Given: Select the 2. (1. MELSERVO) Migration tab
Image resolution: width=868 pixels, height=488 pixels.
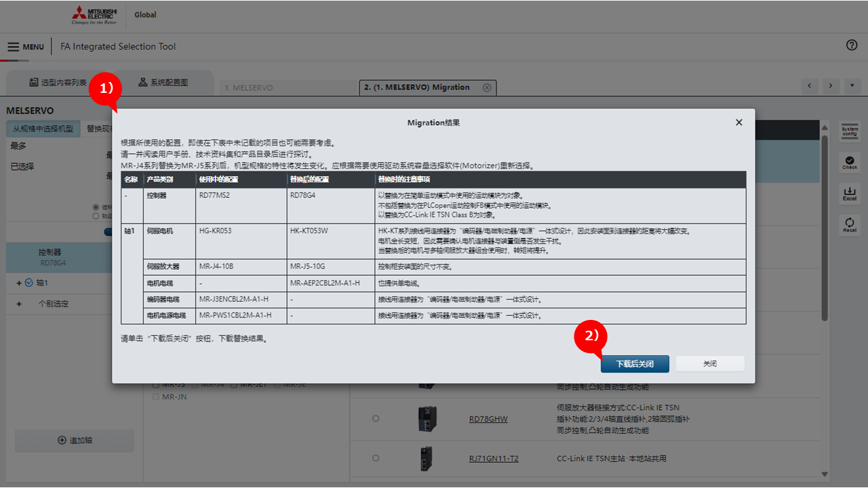Looking at the screenshot, I should click(427, 87).
